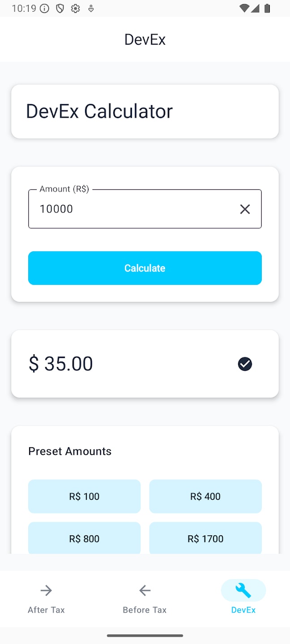Screen dimensions: 290x644
Task: Tap the left arrow Before Tax icon
Action: click(x=145, y=591)
